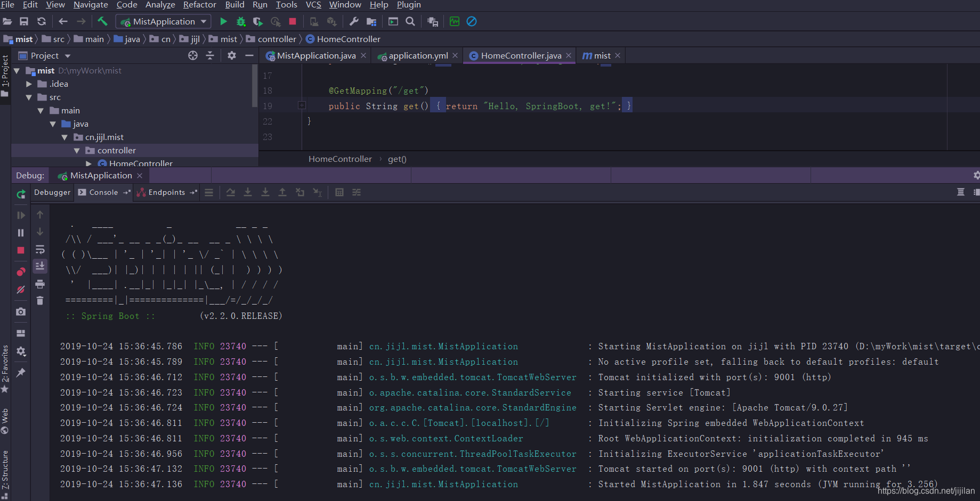
Task: Collapse the src folder
Action: 29,97
